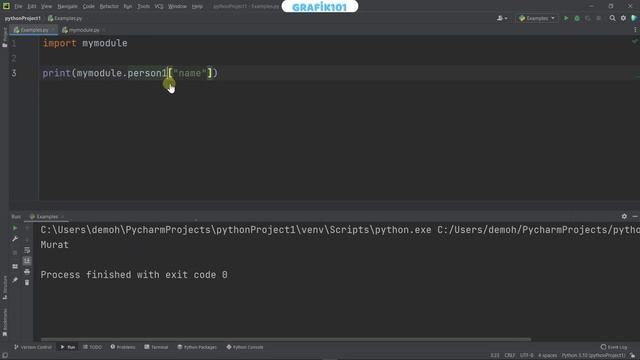Close the mymodule.py editor tab
Viewport: 640px width, 360px height.
click(104, 30)
